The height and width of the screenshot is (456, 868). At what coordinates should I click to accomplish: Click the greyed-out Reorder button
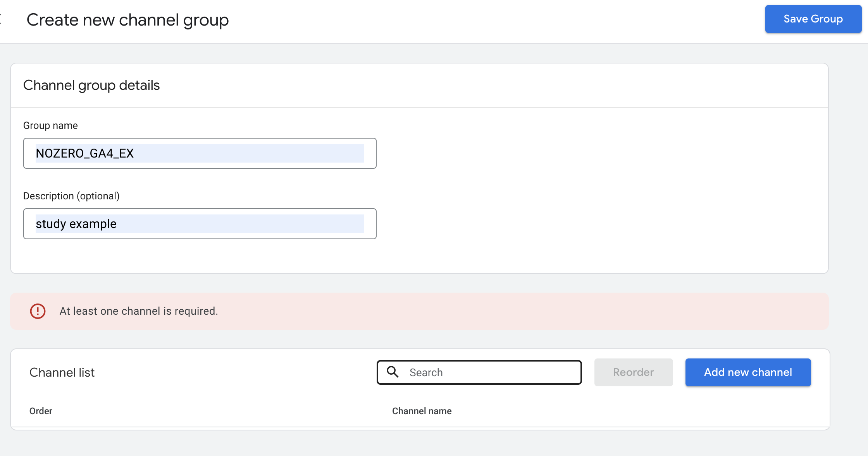point(633,372)
